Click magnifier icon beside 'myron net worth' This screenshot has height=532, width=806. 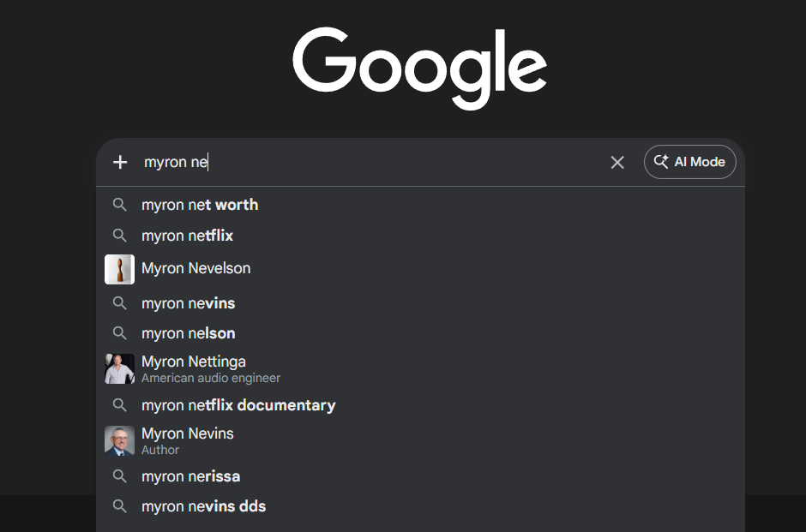[120, 205]
